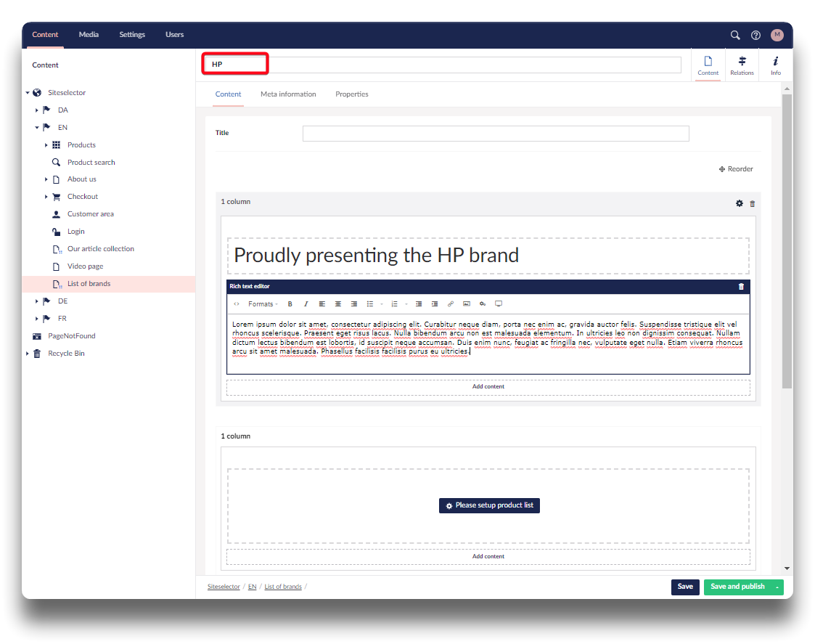Open the Formats dropdown

[x=263, y=304]
